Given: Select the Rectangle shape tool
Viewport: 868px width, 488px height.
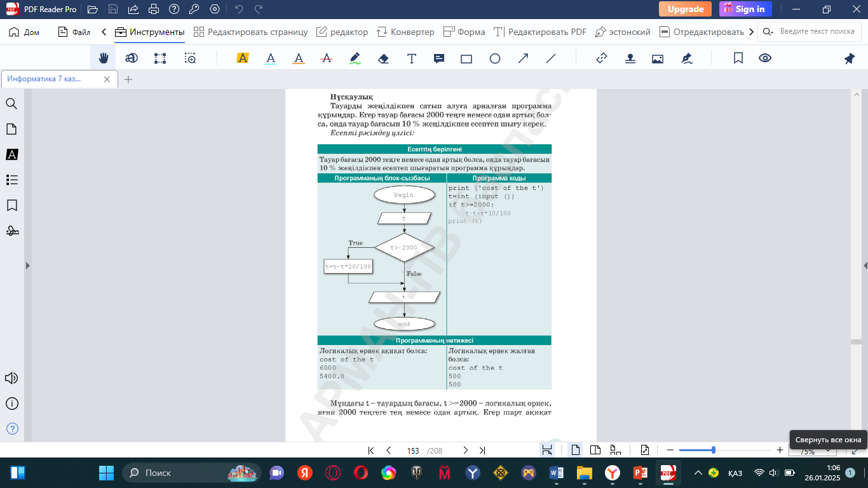Looking at the screenshot, I should click(466, 58).
